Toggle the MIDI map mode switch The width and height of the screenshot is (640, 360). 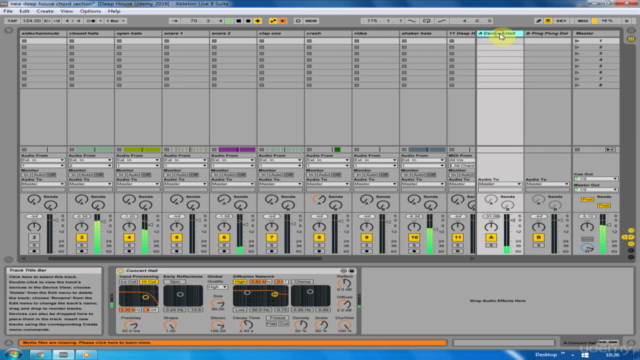(x=582, y=21)
